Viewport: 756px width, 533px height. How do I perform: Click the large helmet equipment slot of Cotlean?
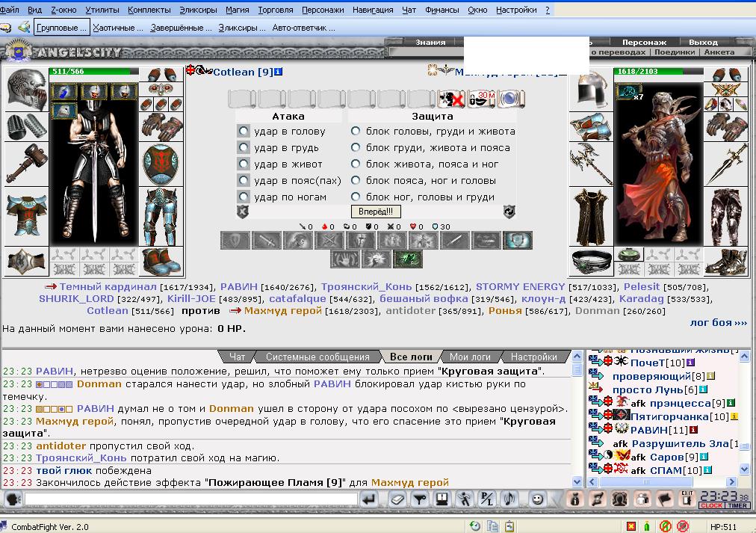(x=26, y=89)
